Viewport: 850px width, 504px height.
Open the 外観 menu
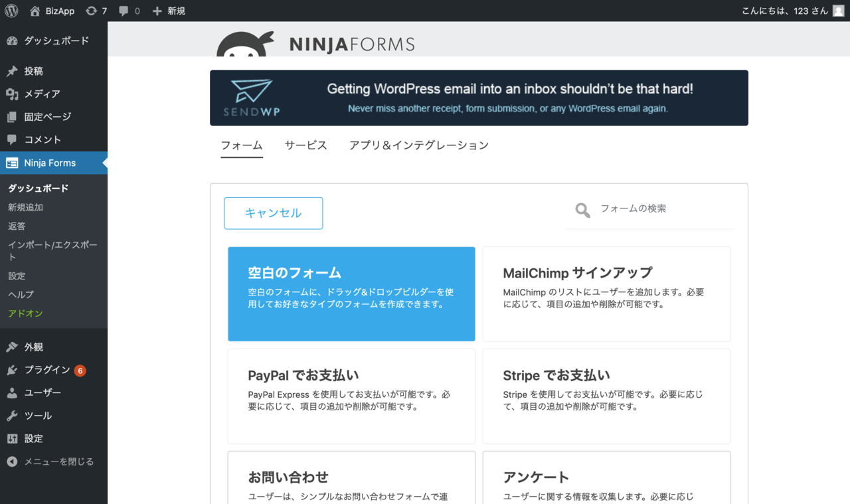coord(54,347)
